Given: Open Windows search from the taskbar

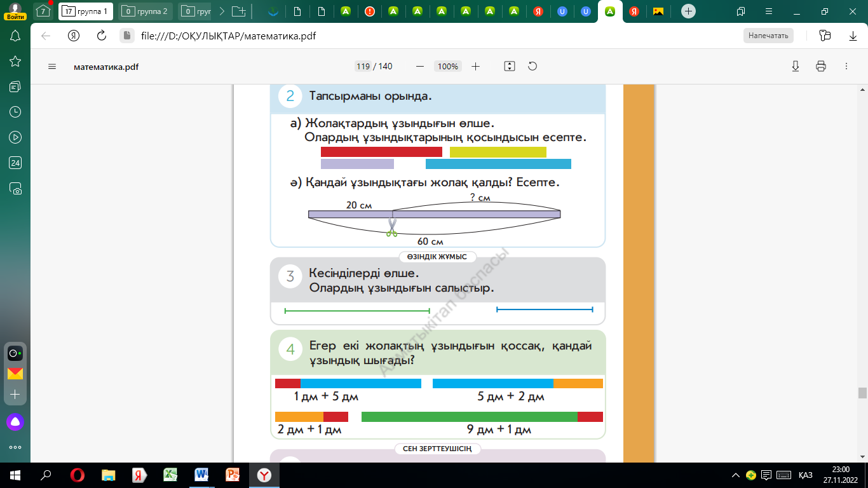Looking at the screenshot, I should click(x=46, y=475).
